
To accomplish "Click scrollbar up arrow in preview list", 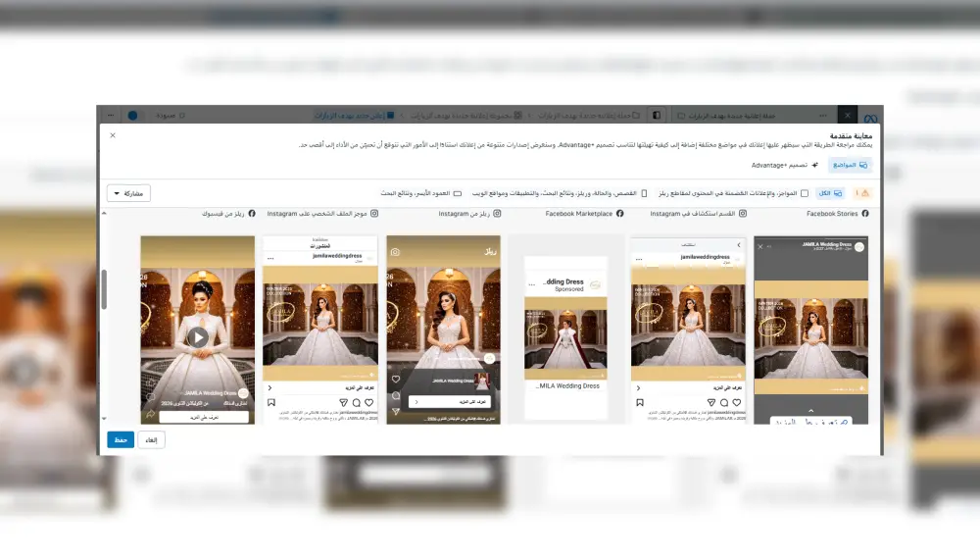I will coord(104,214).
